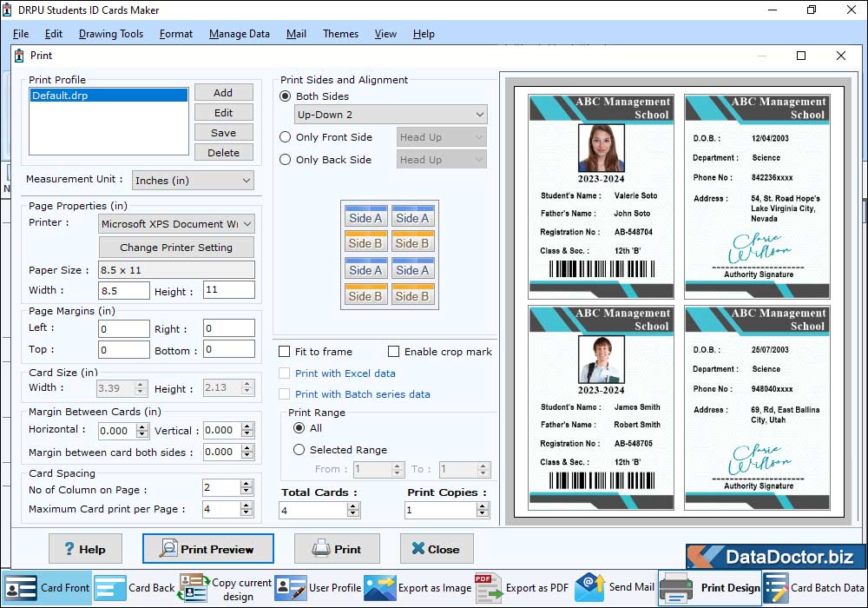
Task: Click the Close button with X icon
Action: point(437,549)
